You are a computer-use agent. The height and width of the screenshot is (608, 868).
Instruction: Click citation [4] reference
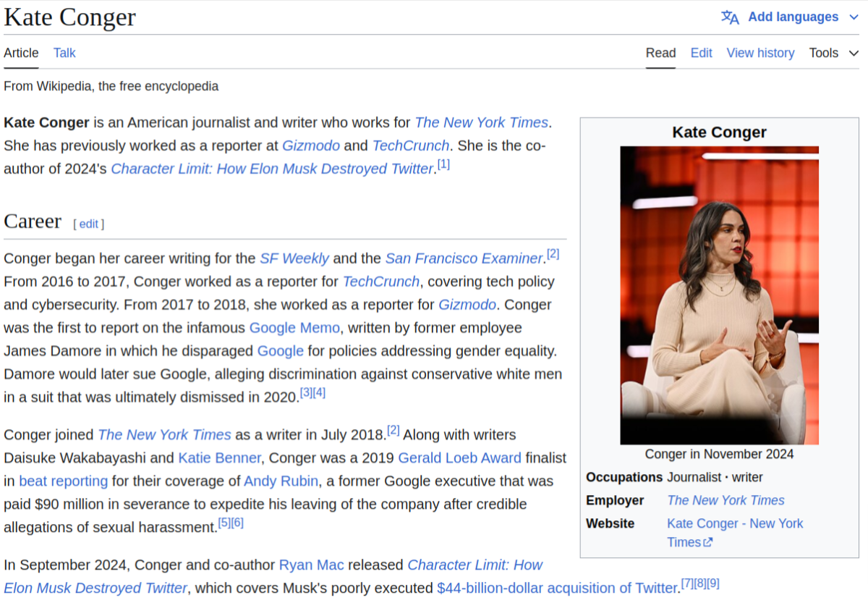(320, 393)
